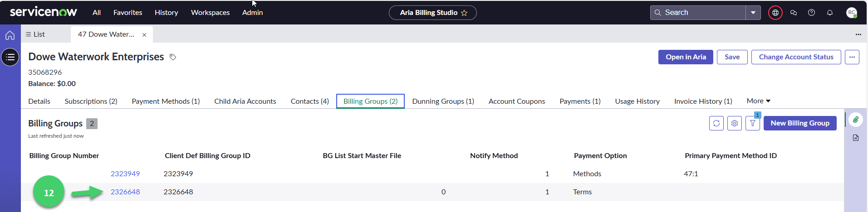Switch to the Contacts (4) tab
The image size is (868, 212).
coord(310,101)
